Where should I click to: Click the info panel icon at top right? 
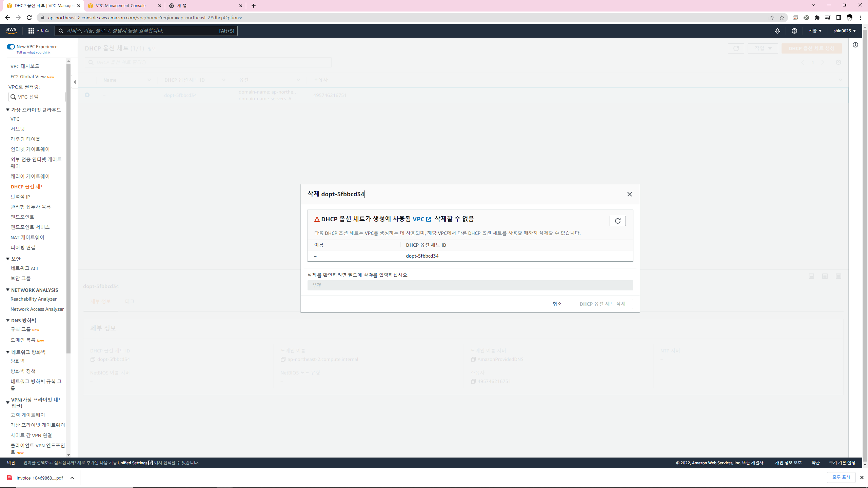[x=855, y=45]
